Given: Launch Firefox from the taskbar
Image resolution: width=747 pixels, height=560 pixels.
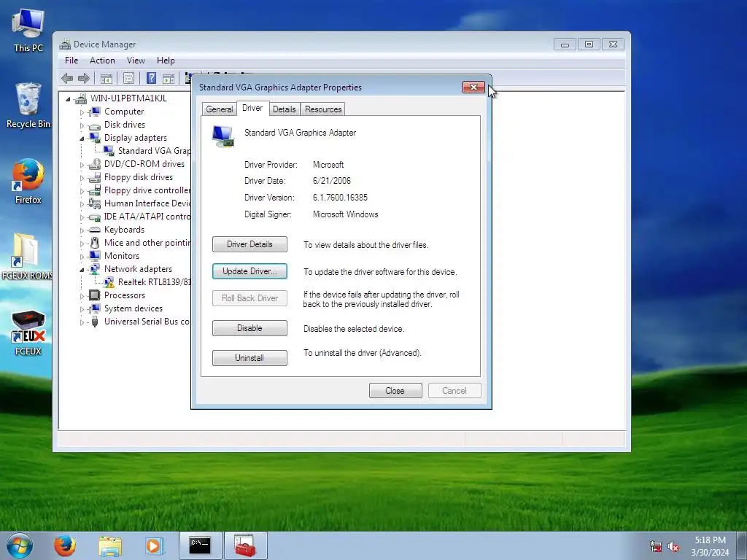Looking at the screenshot, I should [65, 545].
